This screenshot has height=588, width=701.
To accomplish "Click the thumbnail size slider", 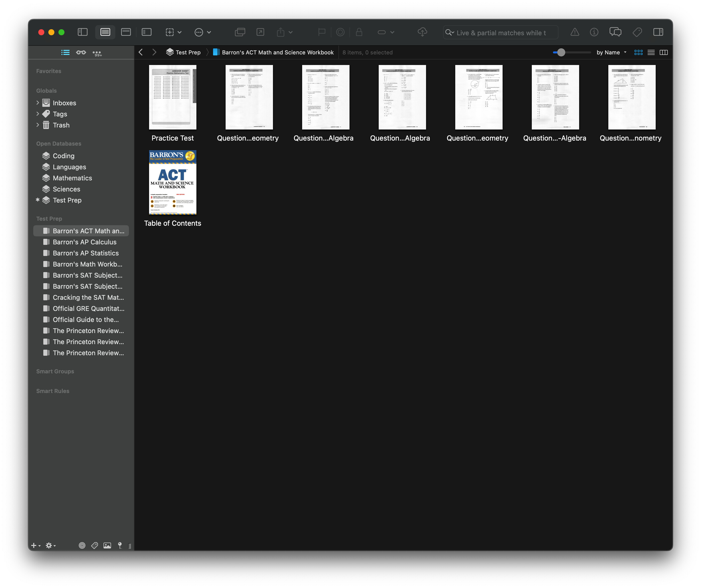I will click(561, 52).
